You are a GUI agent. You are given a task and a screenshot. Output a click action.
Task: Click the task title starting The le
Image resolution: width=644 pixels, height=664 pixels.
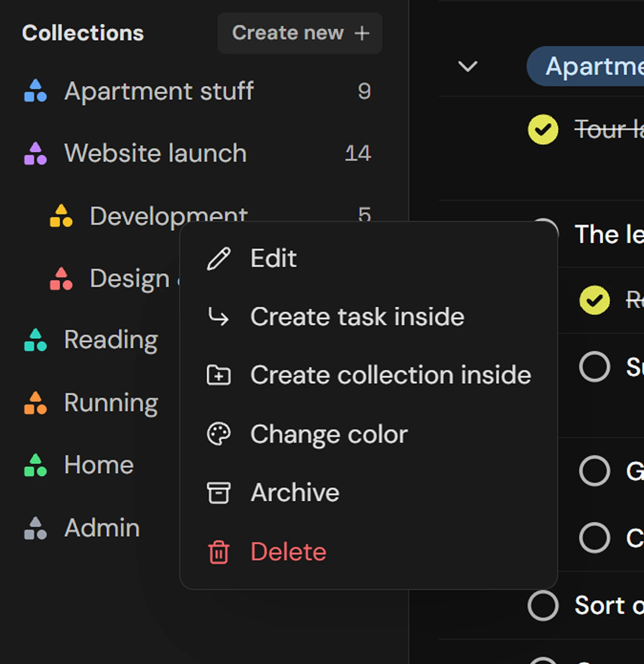pyautogui.click(x=609, y=234)
